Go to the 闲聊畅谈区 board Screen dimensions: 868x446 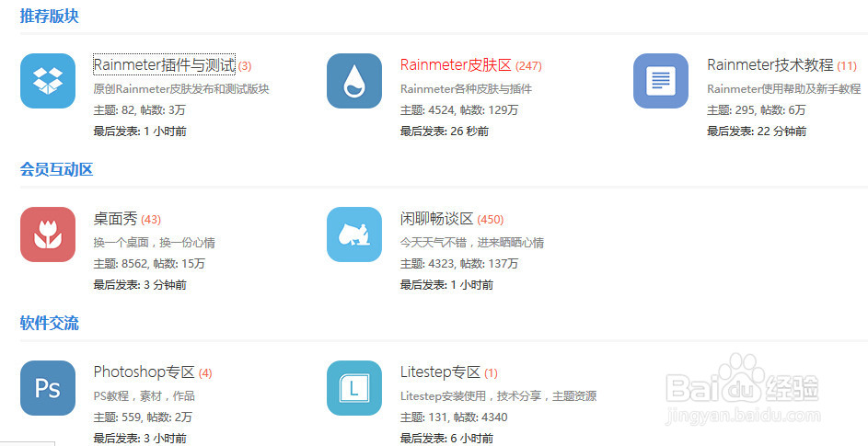coord(437,219)
